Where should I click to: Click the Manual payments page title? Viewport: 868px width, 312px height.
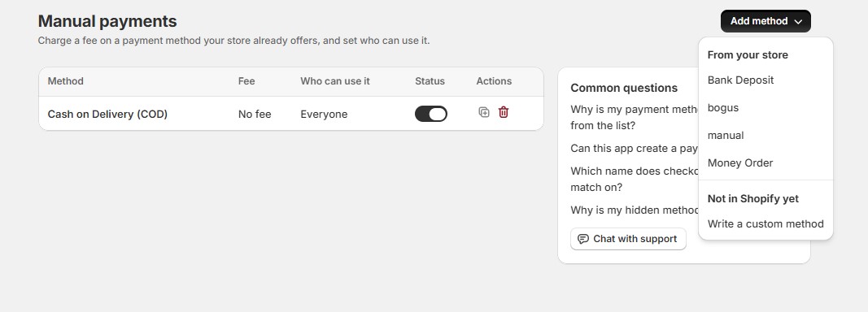107,21
